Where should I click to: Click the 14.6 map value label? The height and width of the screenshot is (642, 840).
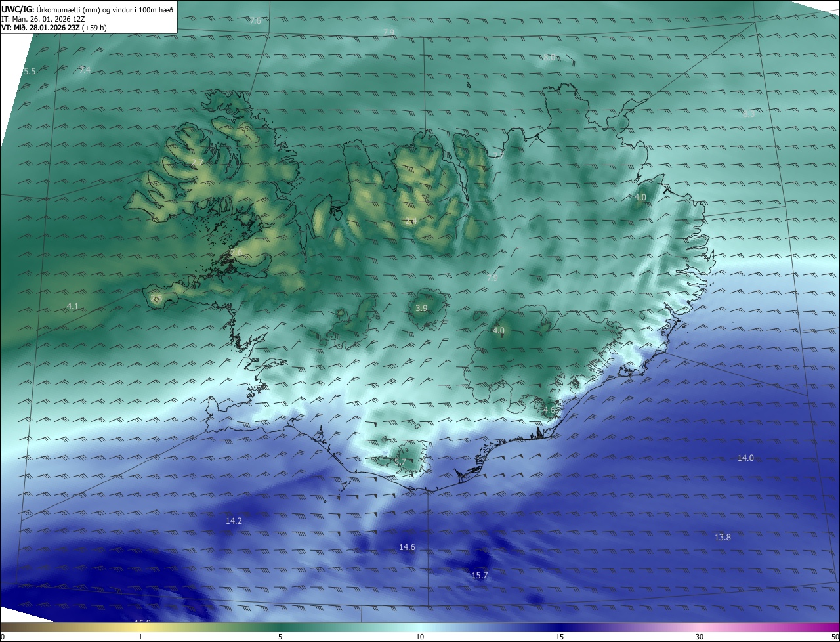click(x=407, y=547)
